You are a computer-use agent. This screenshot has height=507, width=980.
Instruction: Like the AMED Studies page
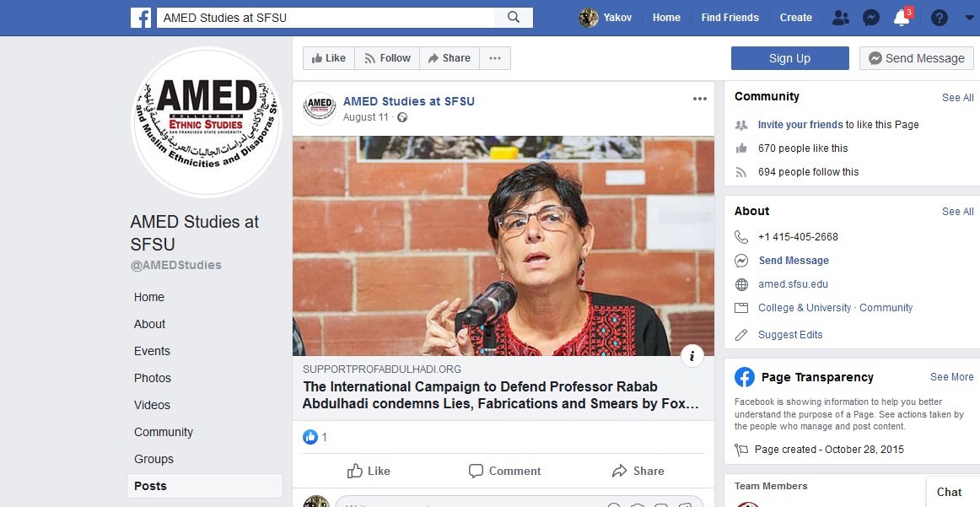(329, 58)
